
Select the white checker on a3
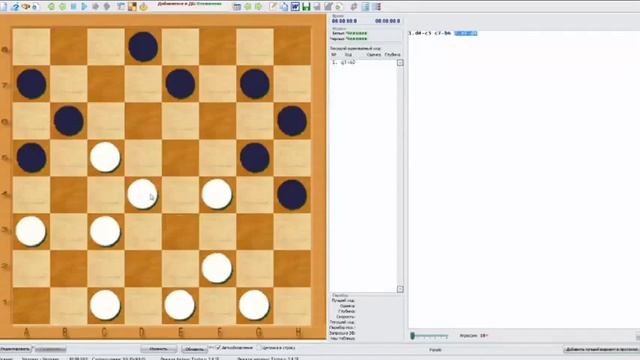coord(31,231)
